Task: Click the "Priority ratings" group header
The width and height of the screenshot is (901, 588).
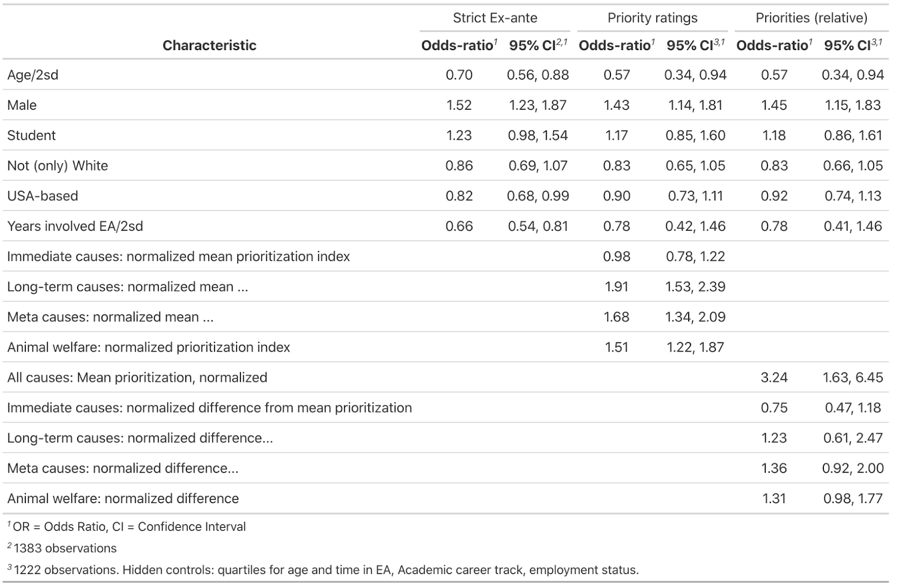Action: 652,18
